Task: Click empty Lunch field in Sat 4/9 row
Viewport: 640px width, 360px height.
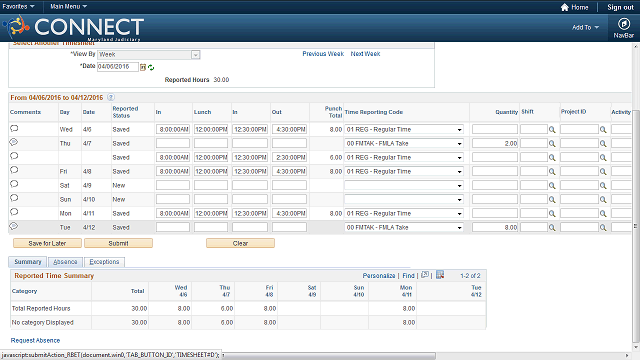Action: [211, 185]
